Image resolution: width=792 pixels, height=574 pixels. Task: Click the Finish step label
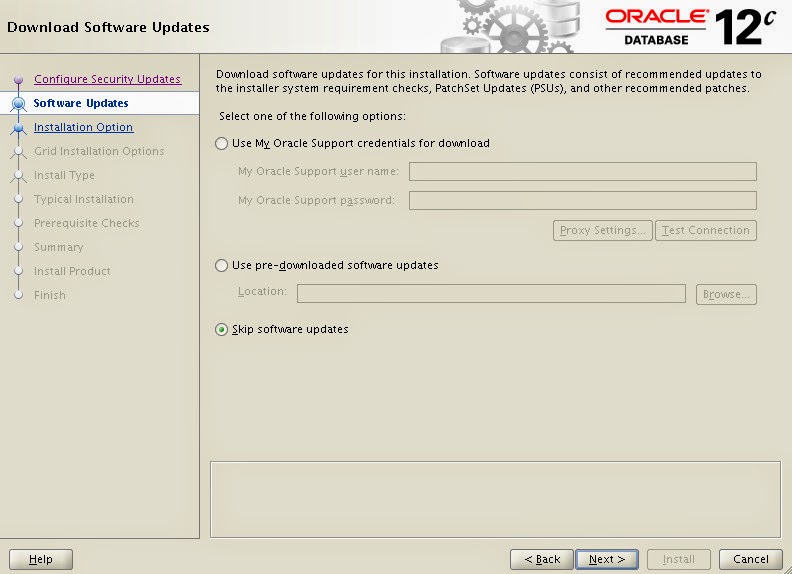tap(50, 295)
